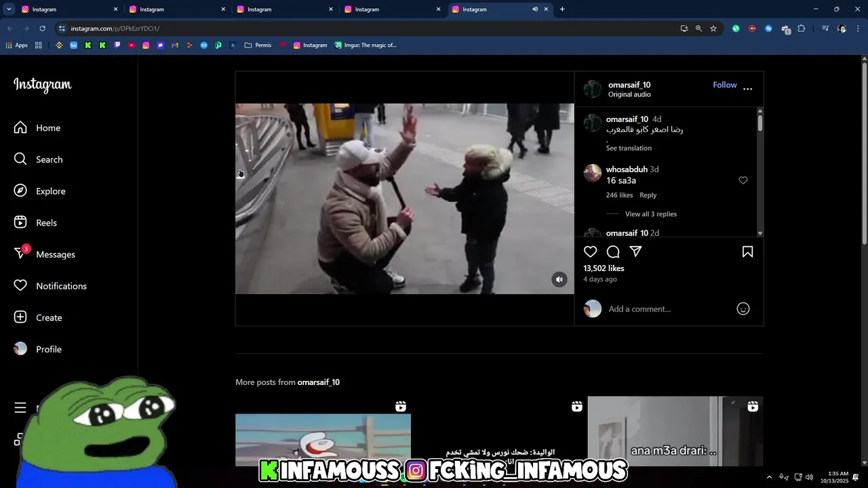Image resolution: width=868 pixels, height=488 pixels.
Task: Show the 246 likes on comment
Action: coord(619,195)
